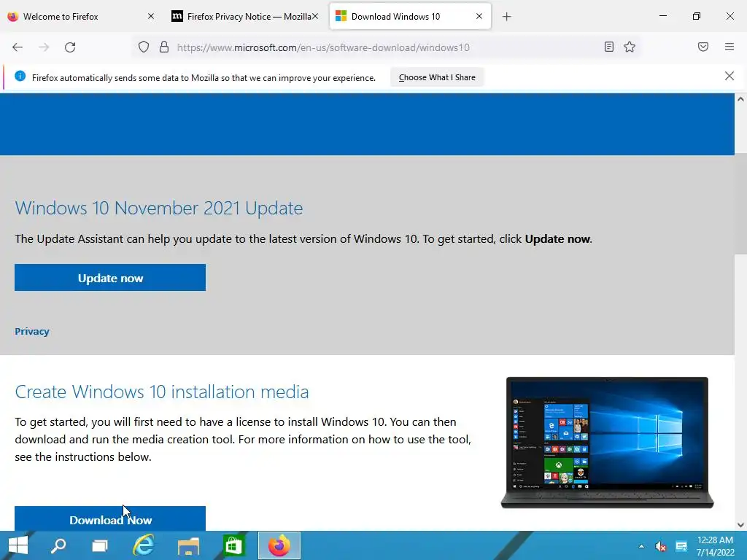Click the Choose What I Share button

437,77
